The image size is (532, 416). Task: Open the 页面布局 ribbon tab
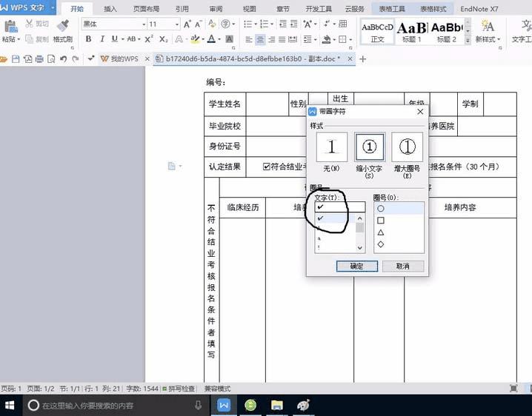click(x=146, y=9)
